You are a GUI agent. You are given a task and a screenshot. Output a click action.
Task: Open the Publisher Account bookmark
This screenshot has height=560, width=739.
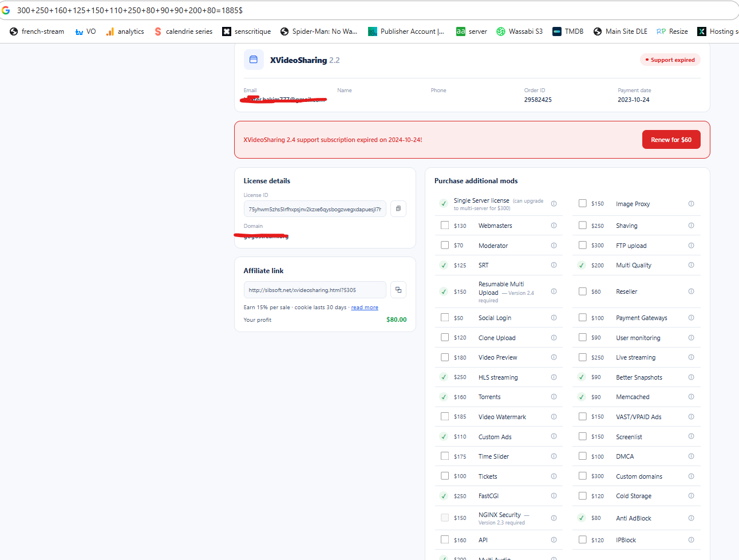[x=406, y=31]
